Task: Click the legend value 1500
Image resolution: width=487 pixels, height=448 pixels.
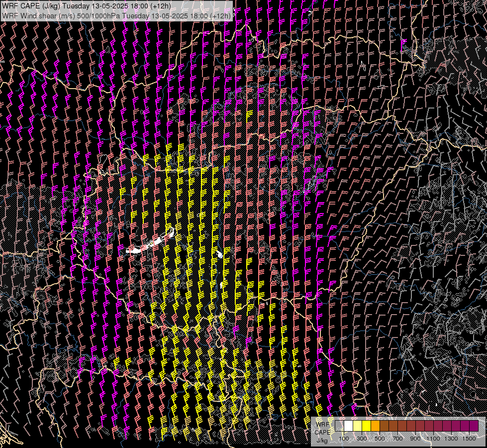Action: point(469,439)
